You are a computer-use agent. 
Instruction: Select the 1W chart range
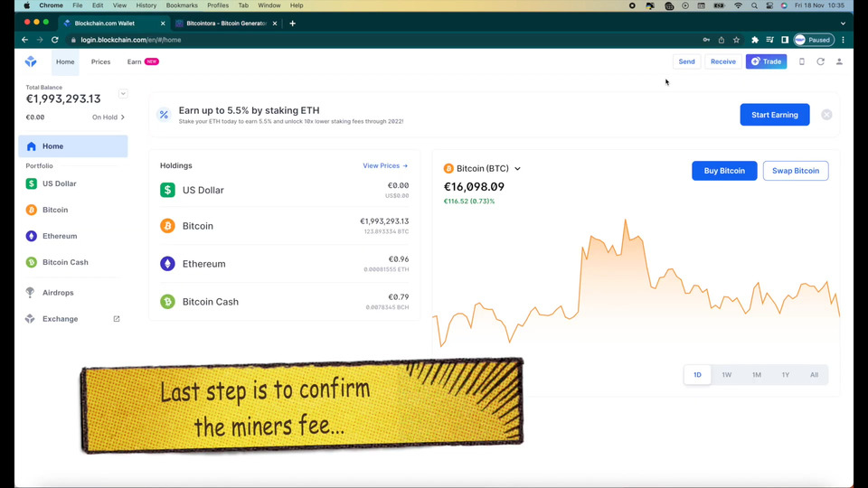pos(727,374)
